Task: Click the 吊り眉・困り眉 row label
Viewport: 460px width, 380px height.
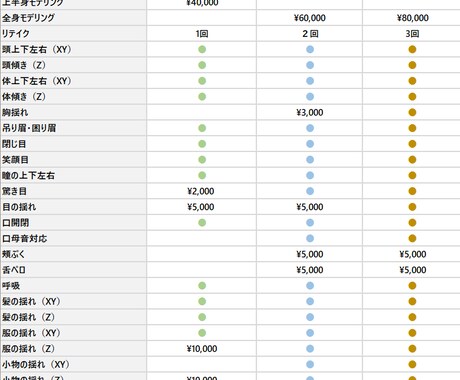Action: point(29,128)
